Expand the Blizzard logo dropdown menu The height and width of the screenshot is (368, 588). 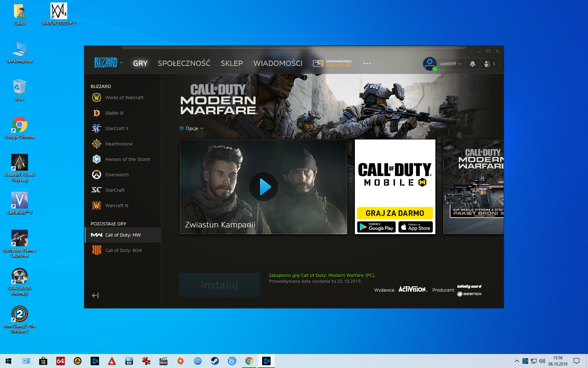coord(108,63)
